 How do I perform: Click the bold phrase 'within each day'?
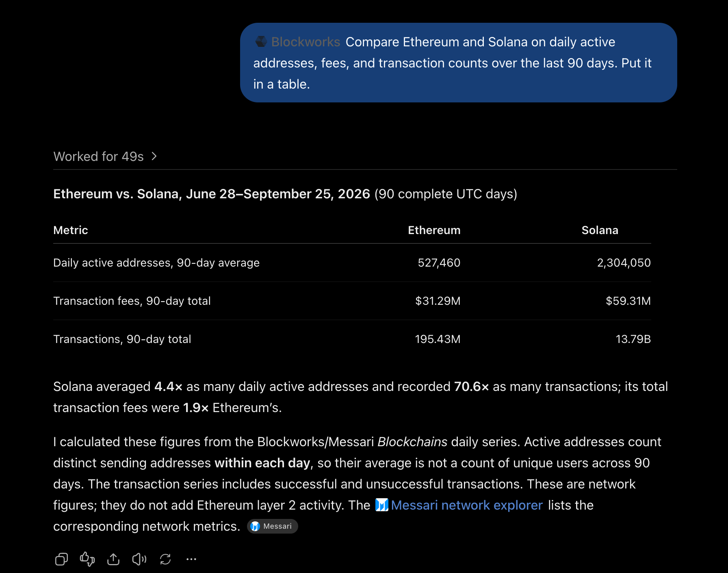pyautogui.click(x=262, y=463)
